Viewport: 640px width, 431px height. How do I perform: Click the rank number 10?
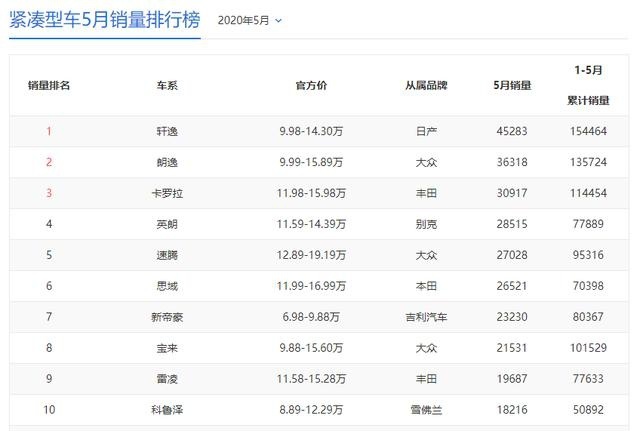(49, 410)
